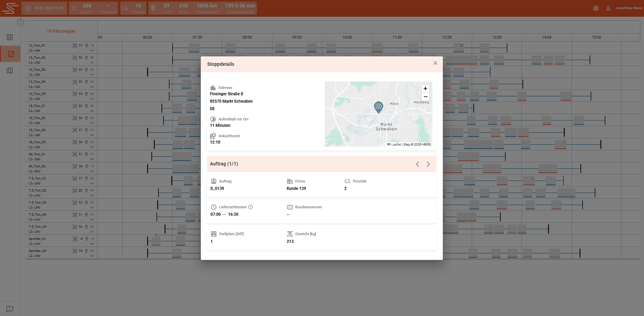Expand the 12_Ton_02 vehicle row
The width and height of the screenshot is (644, 316).
(x=92, y=63)
